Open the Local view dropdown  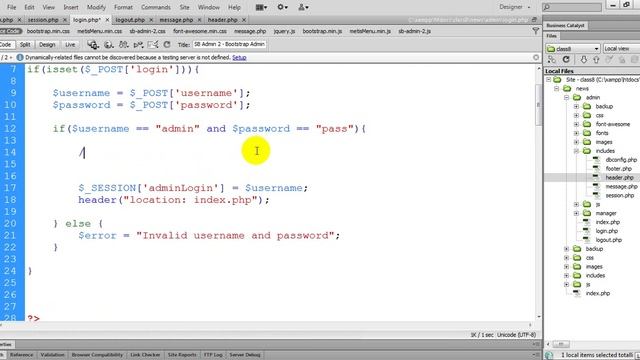click(x=621, y=49)
